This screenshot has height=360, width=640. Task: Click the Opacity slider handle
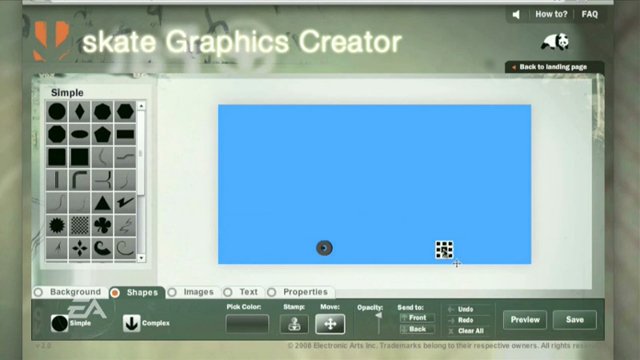379,316
